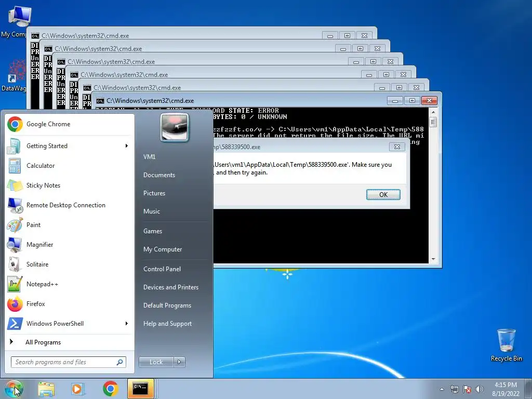
Task: Click the volume speaker tray icon
Action: (x=480, y=389)
